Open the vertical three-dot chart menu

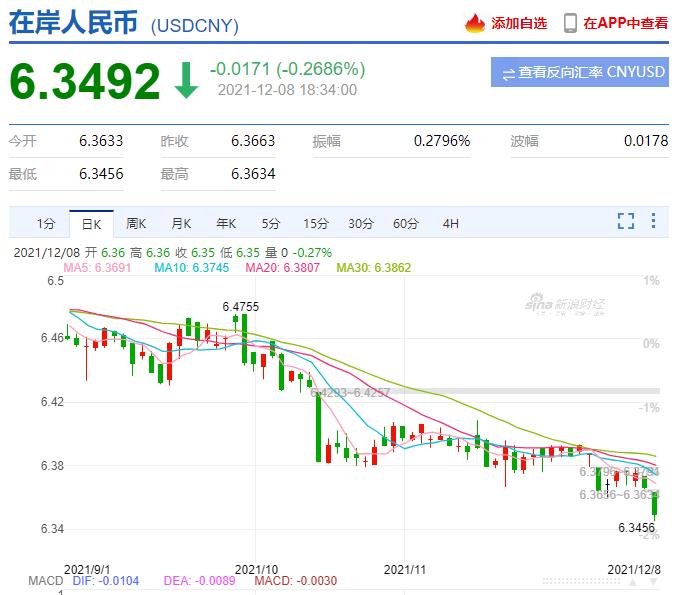(654, 222)
